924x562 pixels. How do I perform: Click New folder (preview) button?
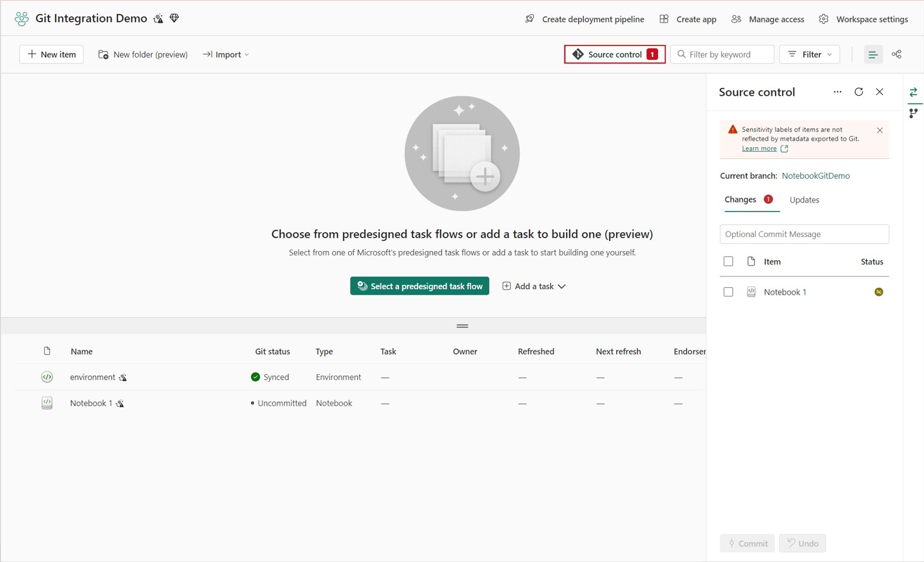[x=143, y=55]
